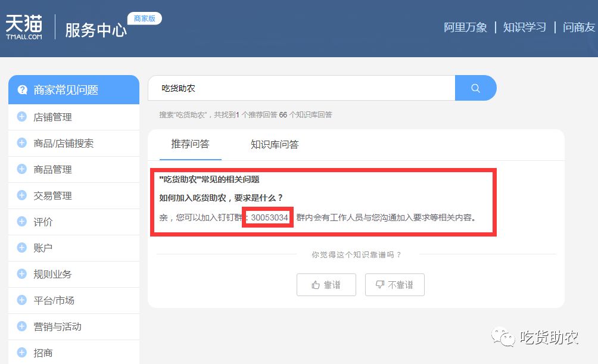Open the 知识学习 navigation item
598x364 pixels.
[524, 27]
